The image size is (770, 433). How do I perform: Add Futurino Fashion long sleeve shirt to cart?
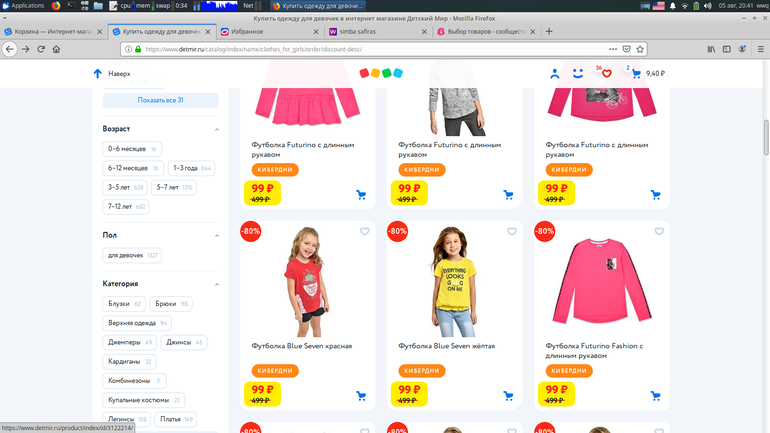tap(655, 395)
